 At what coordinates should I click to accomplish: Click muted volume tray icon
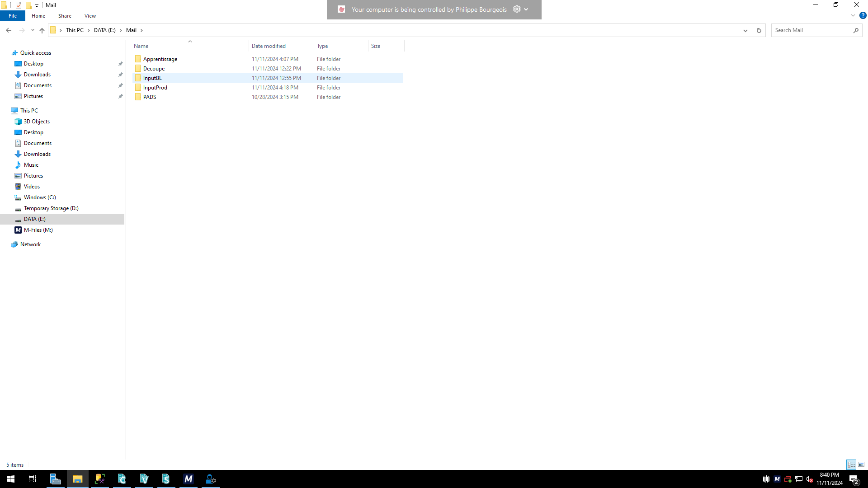point(810,479)
